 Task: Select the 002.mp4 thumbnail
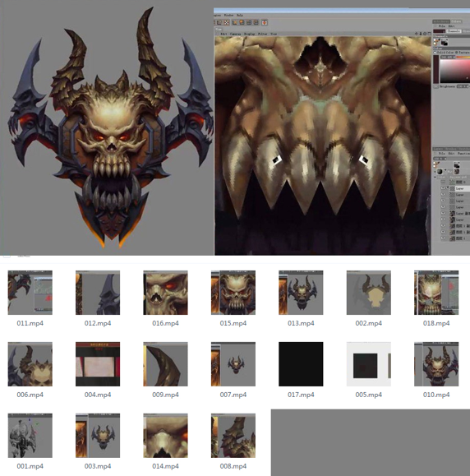tap(369, 293)
